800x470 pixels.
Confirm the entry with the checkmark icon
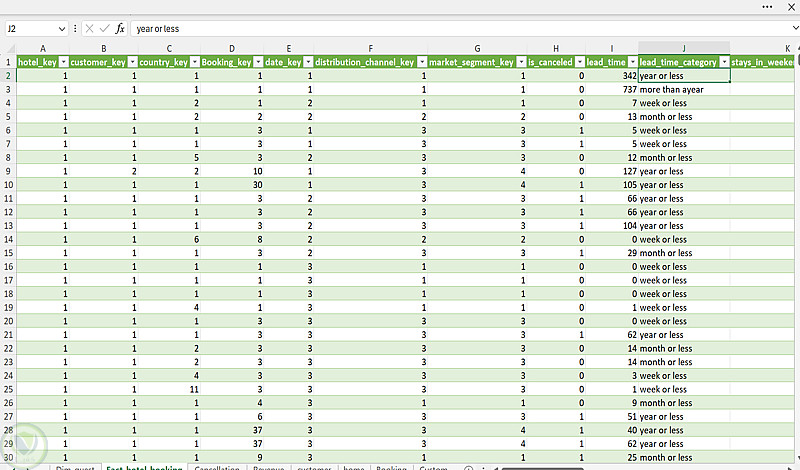[x=105, y=29]
